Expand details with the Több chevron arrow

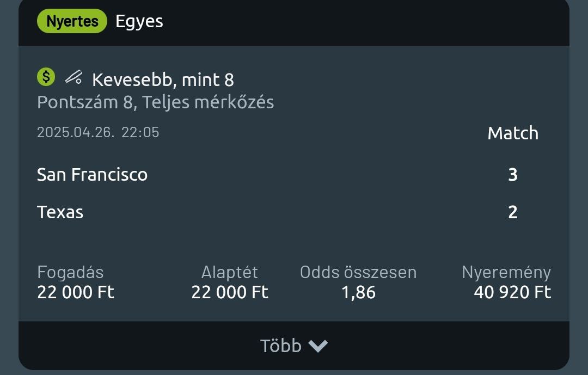click(x=318, y=346)
